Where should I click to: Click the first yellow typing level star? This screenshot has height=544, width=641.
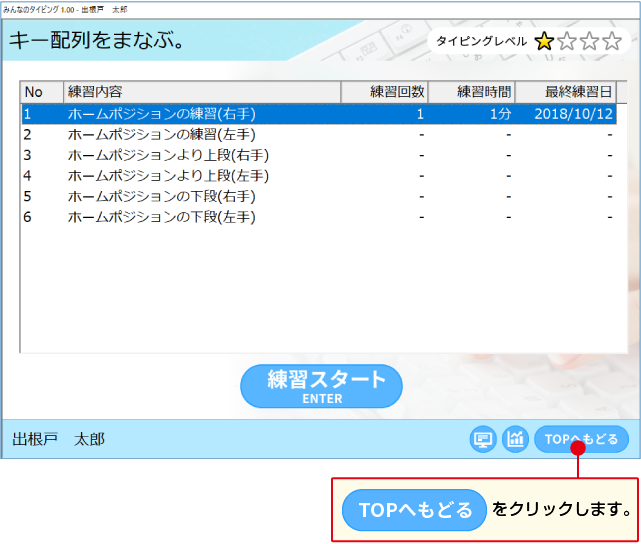pos(544,41)
